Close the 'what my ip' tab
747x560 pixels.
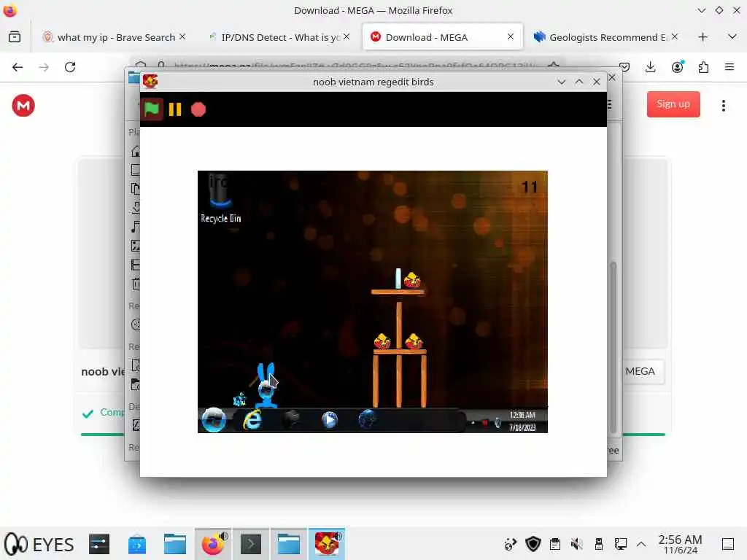coord(182,36)
